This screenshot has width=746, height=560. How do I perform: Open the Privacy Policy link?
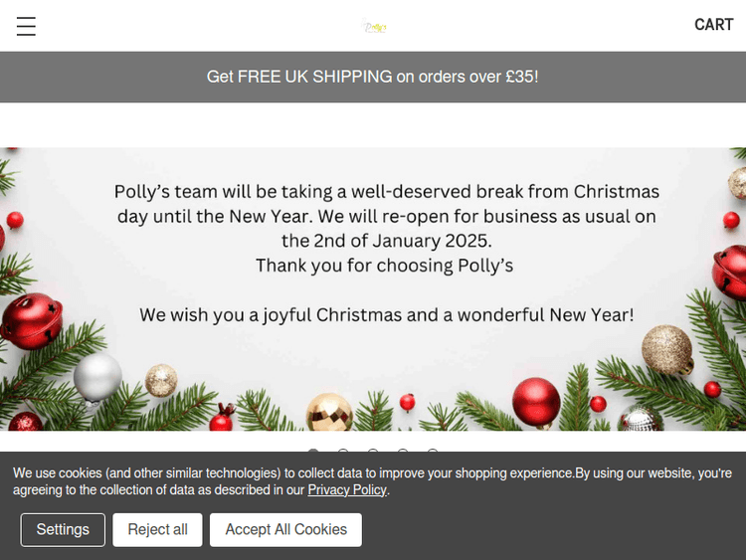coord(347,490)
